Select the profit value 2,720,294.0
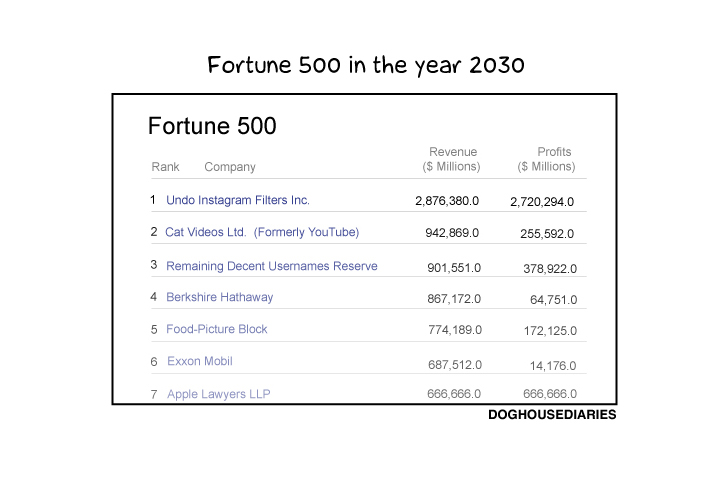 click(542, 202)
